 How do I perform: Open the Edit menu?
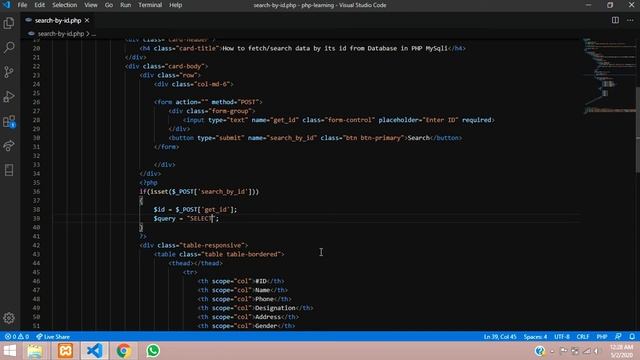pos(40,5)
